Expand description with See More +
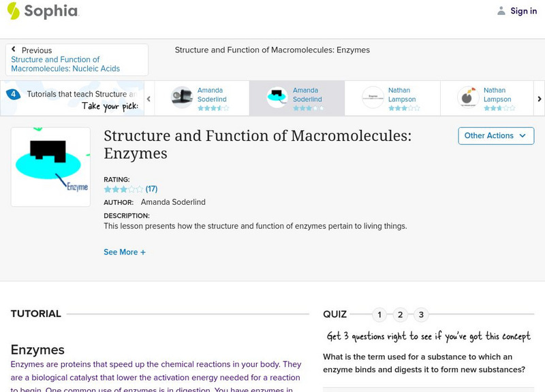 click(x=125, y=252)
